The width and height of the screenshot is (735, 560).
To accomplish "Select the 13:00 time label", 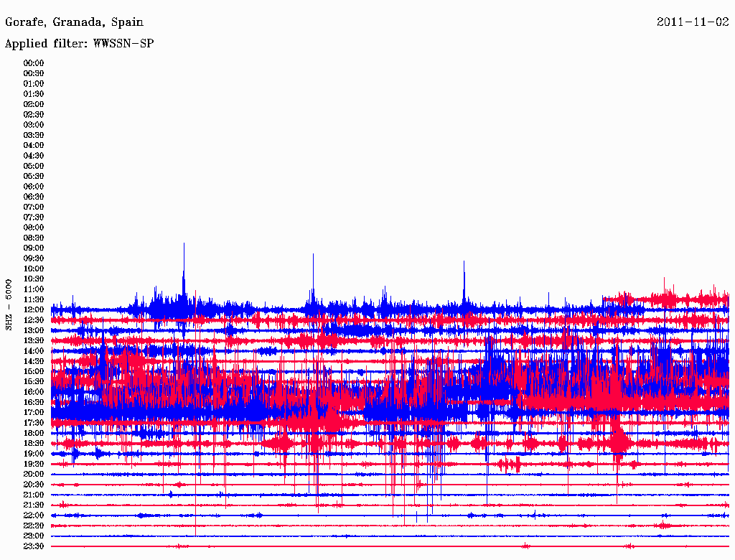I will 34,331.
